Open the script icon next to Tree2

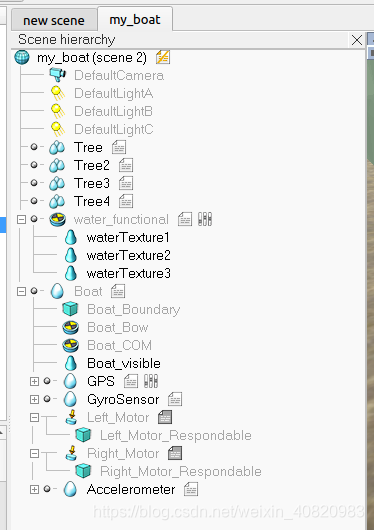[126, 165]
